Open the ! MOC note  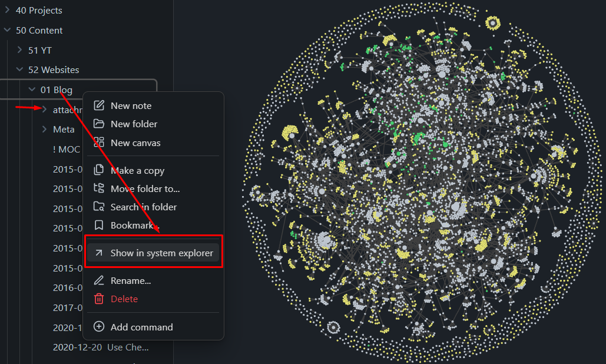click(x=67, y=150)
